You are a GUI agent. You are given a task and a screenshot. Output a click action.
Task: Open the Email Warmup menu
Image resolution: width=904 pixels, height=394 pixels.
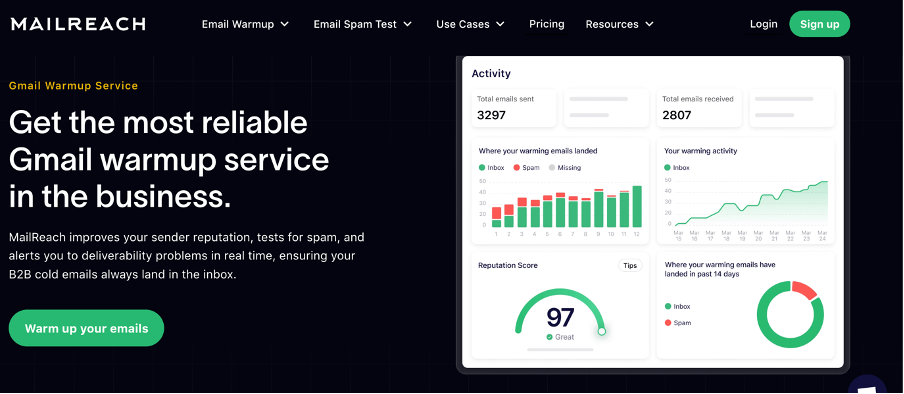[x=245, y=24]
